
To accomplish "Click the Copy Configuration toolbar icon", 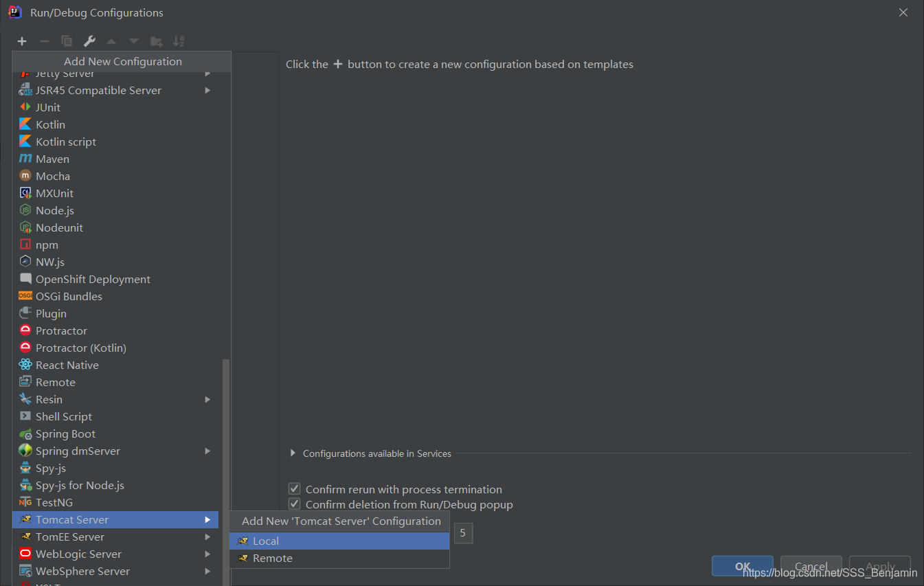I will (x=67, y=41).
